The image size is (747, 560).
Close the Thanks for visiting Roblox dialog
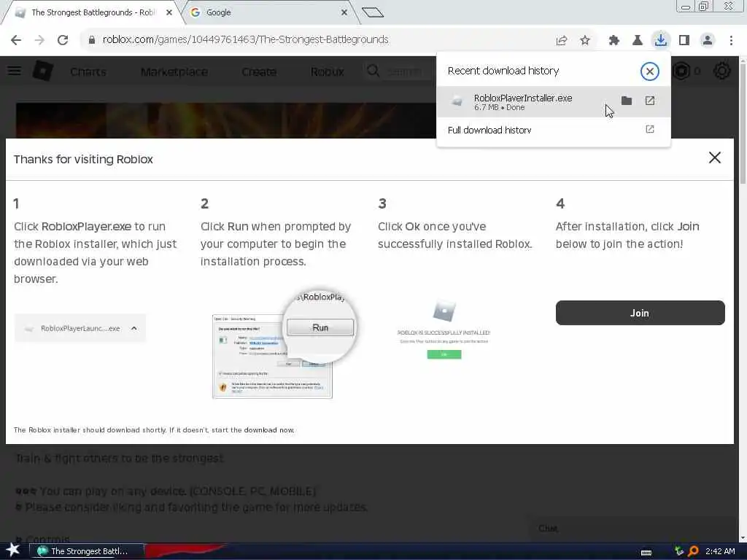pyautogui.click(x=715, y=157)
